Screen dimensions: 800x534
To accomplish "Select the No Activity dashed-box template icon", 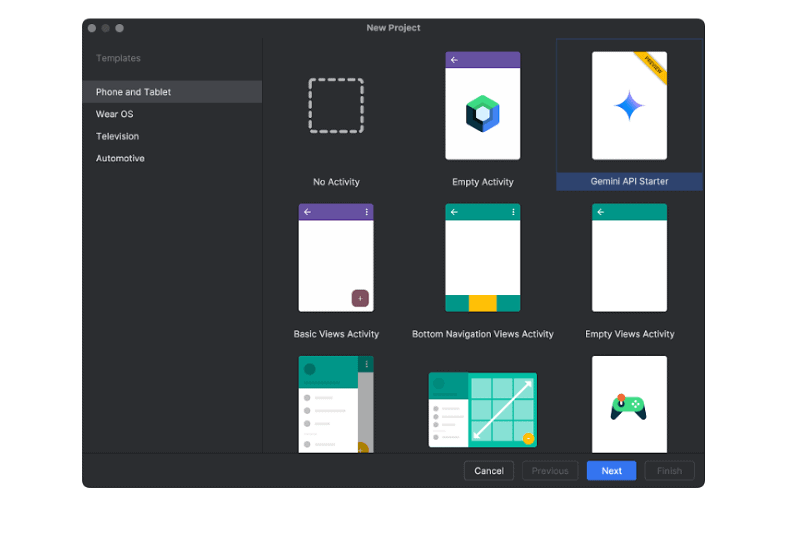I will [336, 106].
